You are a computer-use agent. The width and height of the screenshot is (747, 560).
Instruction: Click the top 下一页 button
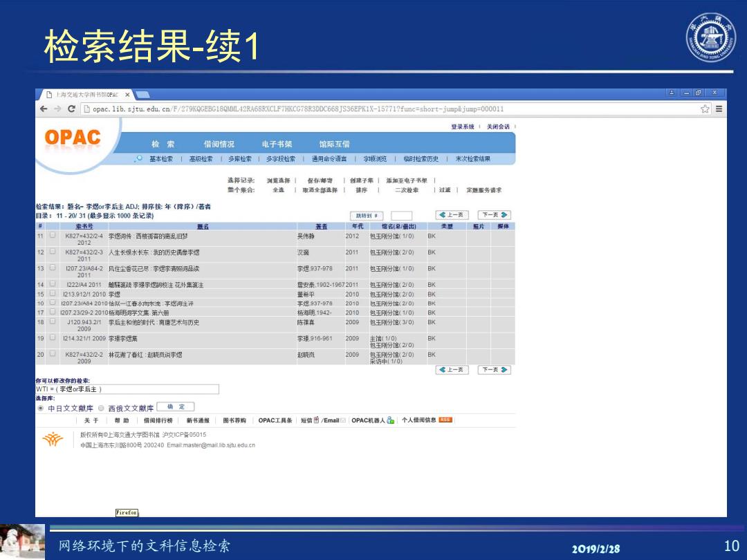coord(495,215)
